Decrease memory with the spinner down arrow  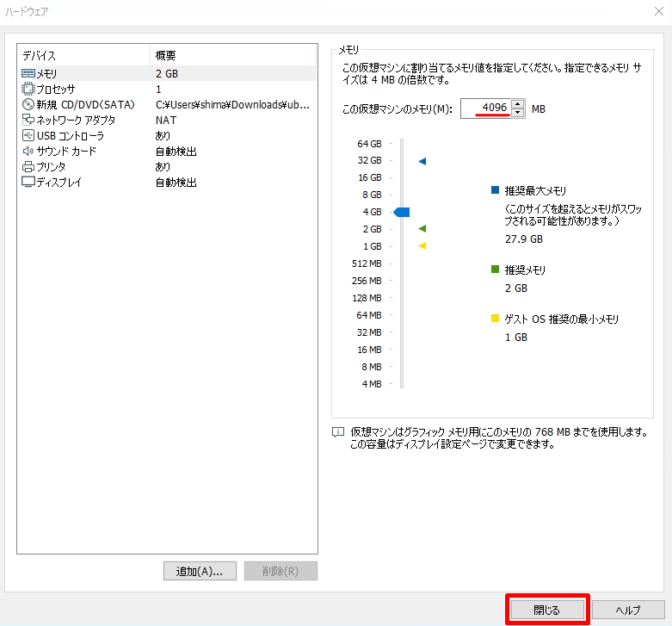click(x=518, y=113)
